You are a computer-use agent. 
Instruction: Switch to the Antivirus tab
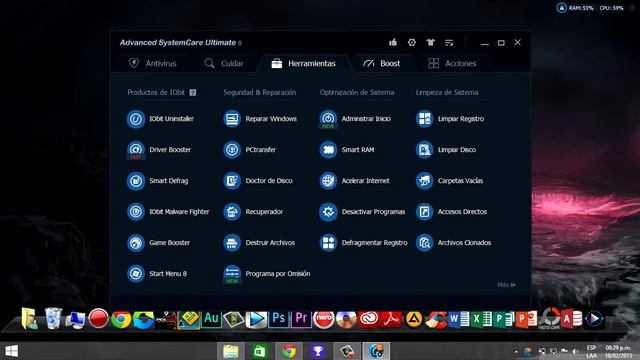coord(152,63)
